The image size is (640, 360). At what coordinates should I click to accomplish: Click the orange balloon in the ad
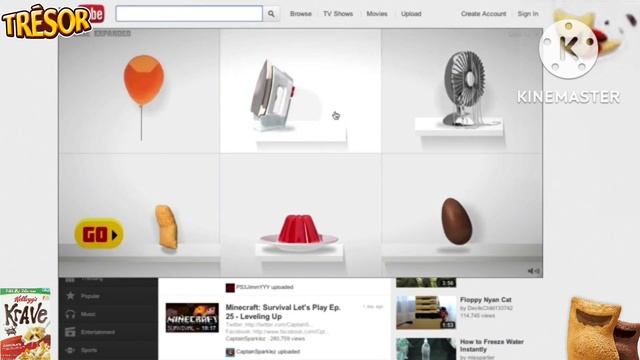(x=144, y=81)
